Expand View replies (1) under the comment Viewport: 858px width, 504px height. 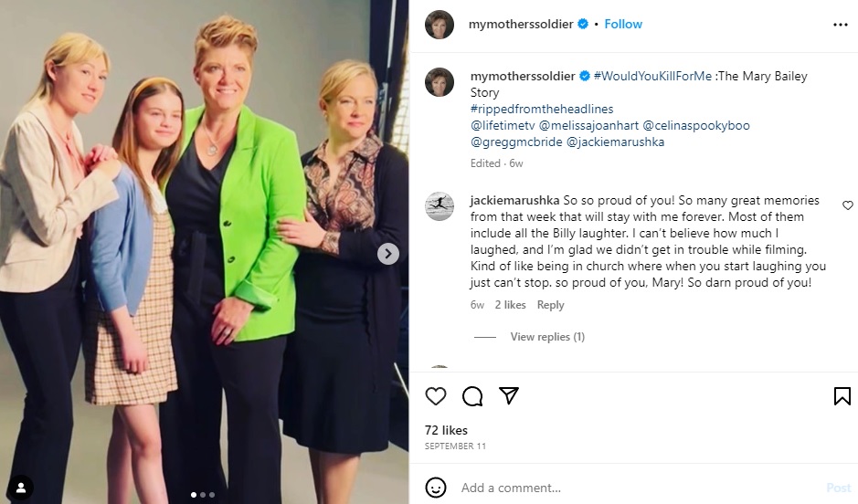(x=546, y=337)
